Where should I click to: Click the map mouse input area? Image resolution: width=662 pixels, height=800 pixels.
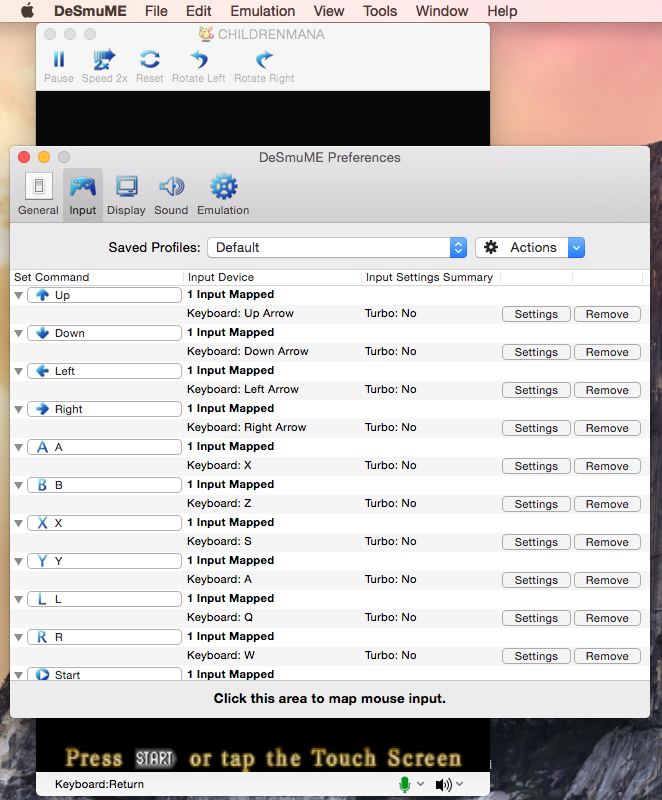(329, 699)
